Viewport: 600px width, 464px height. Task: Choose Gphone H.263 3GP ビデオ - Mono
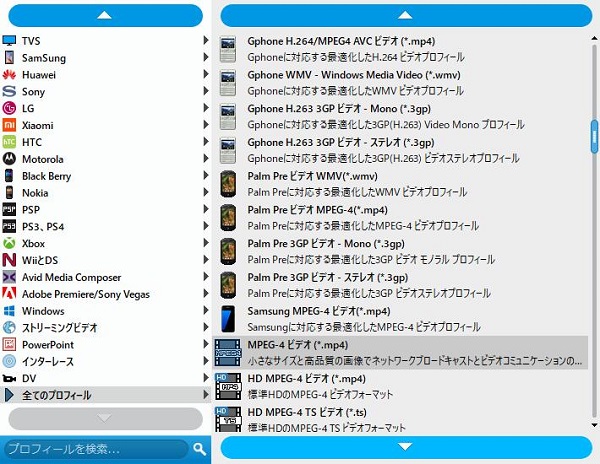pyautogui.click(x=401, y=116)
